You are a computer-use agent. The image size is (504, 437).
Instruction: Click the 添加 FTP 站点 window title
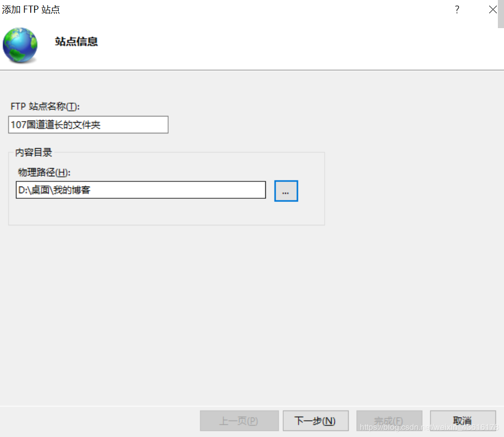pos(31,10)
